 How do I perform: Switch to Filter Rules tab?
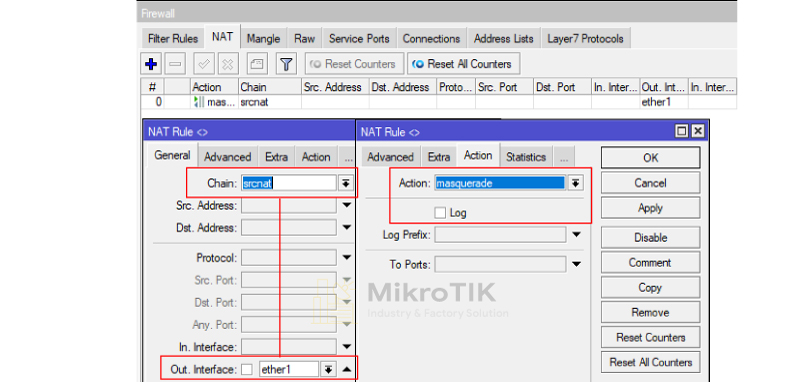point(172,39)
